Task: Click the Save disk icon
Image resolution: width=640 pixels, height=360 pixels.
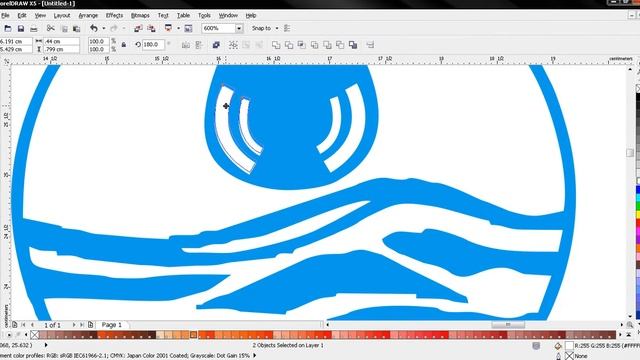Action: pyautogui.click(x=21, y=29)
